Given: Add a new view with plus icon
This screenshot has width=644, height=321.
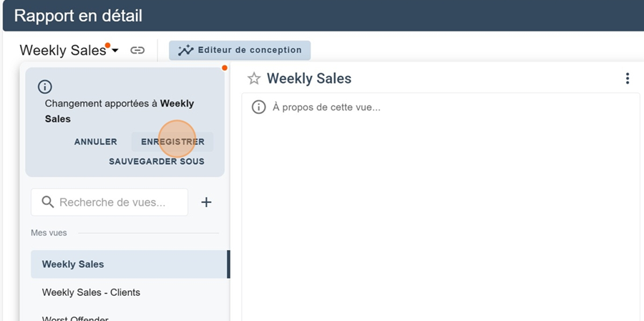Looking at the screenshot, I should (x=206, y=202).
